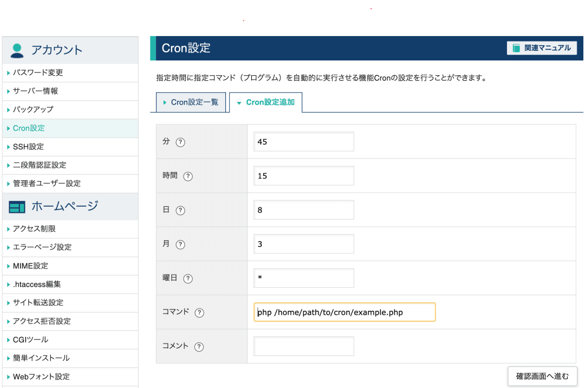Click the 時間 field containing 15
The width and height of the screenshot is (588, 388).
click(x=304, y=176)
